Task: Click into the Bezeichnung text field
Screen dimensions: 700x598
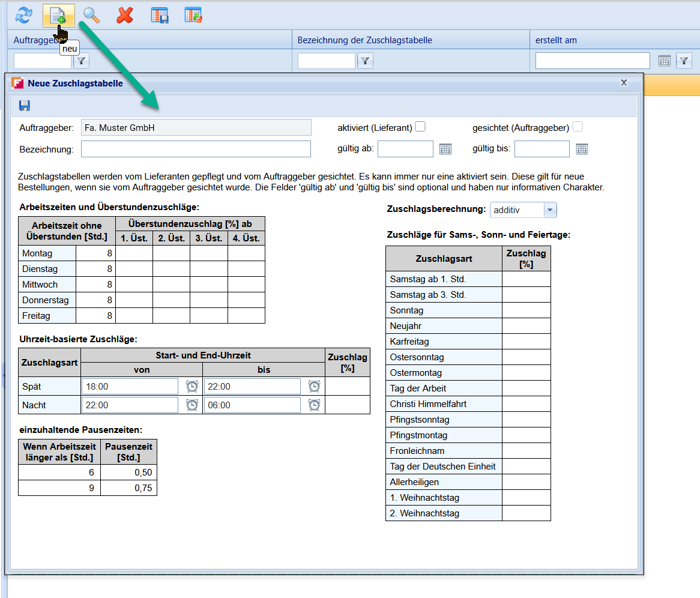Action: [x=196, y=149]
